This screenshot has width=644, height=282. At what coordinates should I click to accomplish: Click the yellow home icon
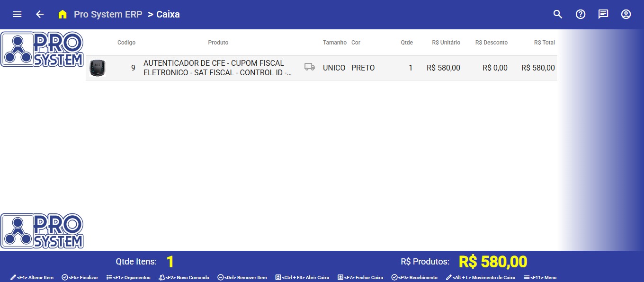pyautogui.click(x=62, y=14)
